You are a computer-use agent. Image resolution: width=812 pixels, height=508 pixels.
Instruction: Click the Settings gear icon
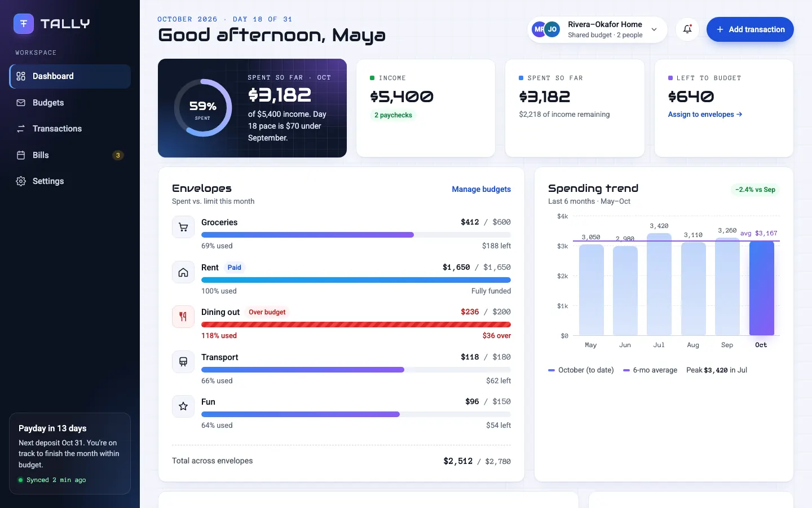pos(21,181)
